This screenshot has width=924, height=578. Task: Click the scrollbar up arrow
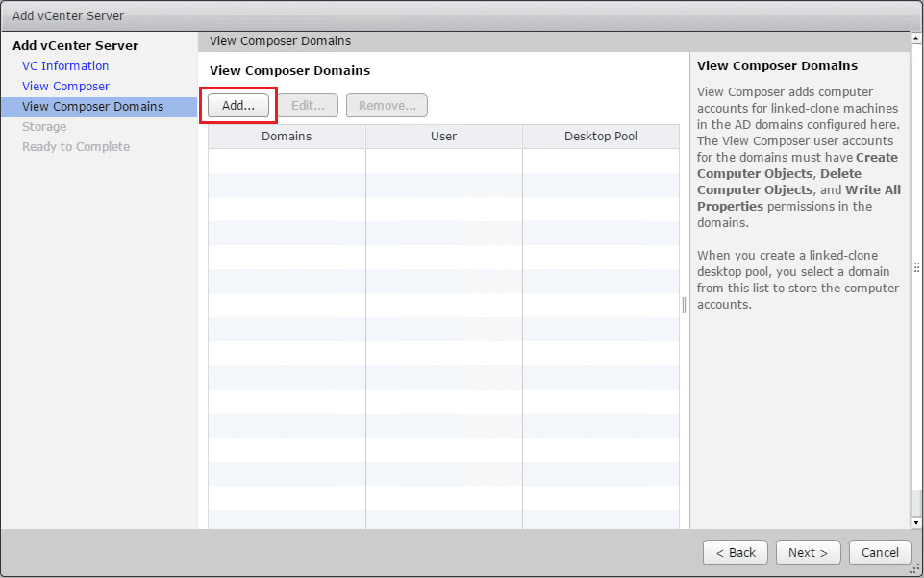[x=916, y=38]
